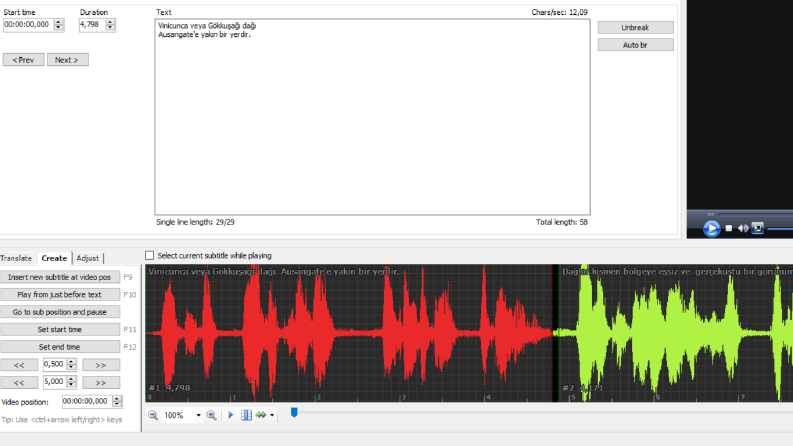Switch to the Translate tab
Screen dimensions: 793x446
click(16, 258)
